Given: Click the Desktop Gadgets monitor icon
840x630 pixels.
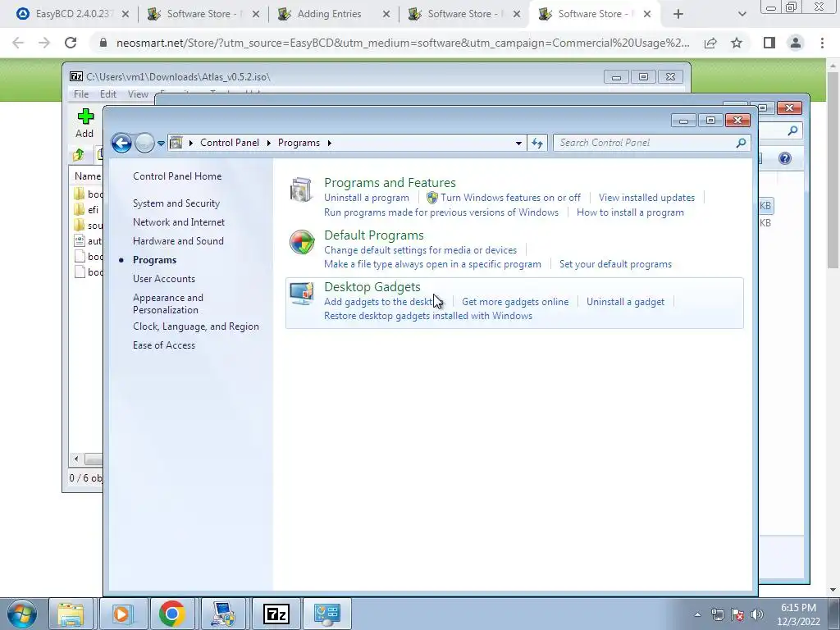Looking at the screenshot, I should (302, 294).
